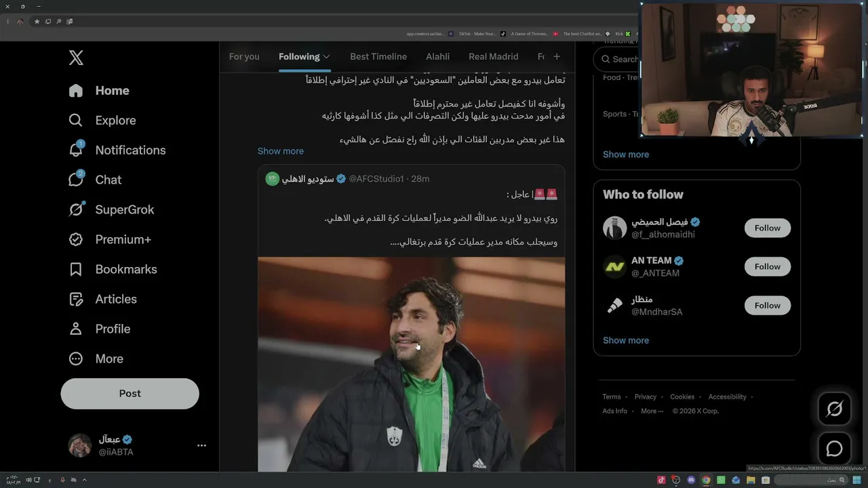This screenshot has height=488, width=868.
Task: Expand the Following tab dropdown arrow
Action: (x=327, y=57)
